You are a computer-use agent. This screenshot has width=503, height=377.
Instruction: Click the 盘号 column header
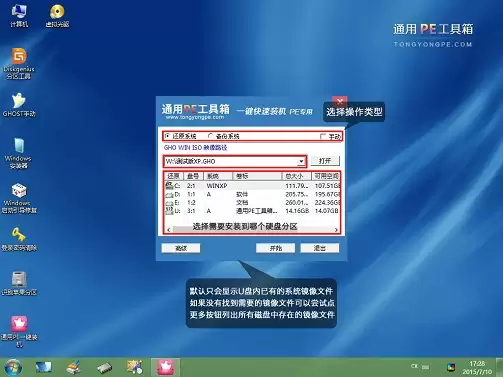[193, 176]
